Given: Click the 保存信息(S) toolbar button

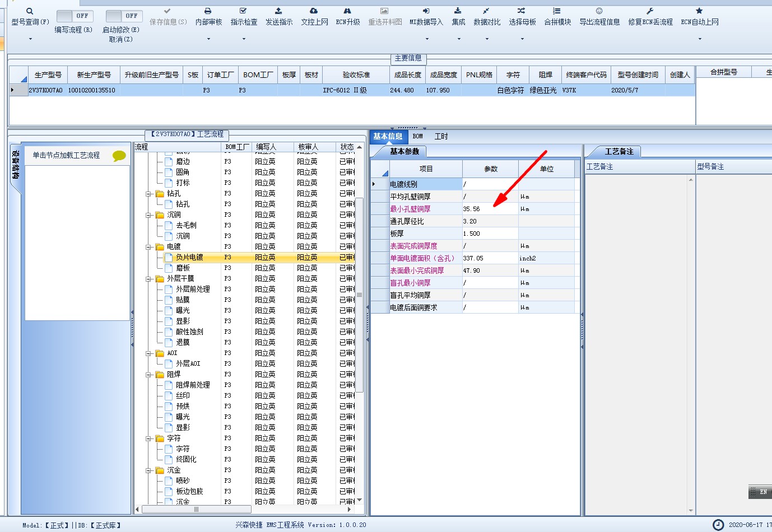Looking at the screenshot, I should (168, 17).
